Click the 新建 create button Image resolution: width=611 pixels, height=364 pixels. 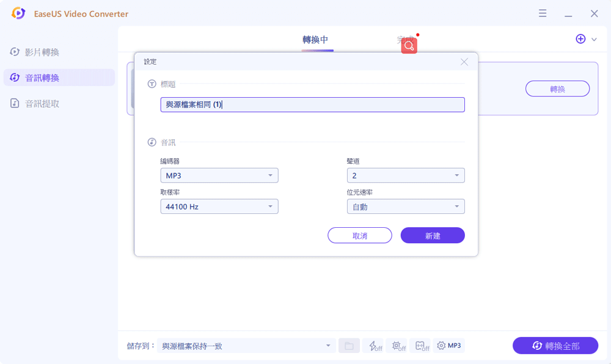tap(433, 236)
